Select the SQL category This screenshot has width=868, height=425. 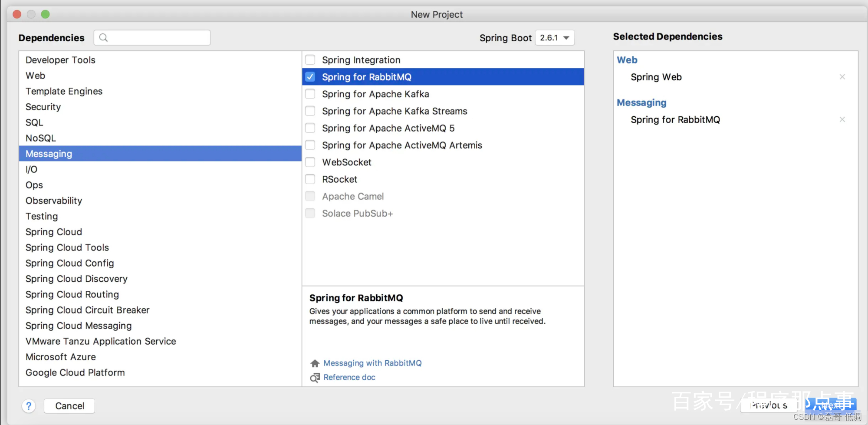160,122
